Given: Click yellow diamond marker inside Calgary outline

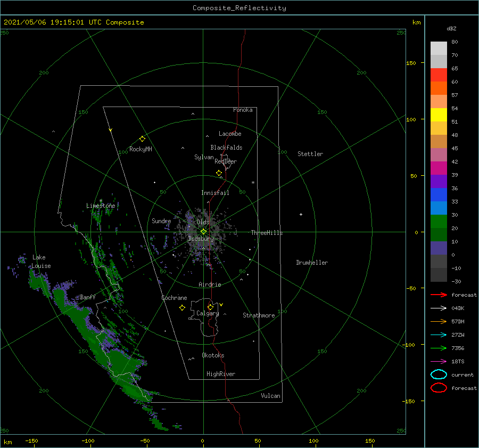Looking at the screenshot, I should tap(210, 307).
